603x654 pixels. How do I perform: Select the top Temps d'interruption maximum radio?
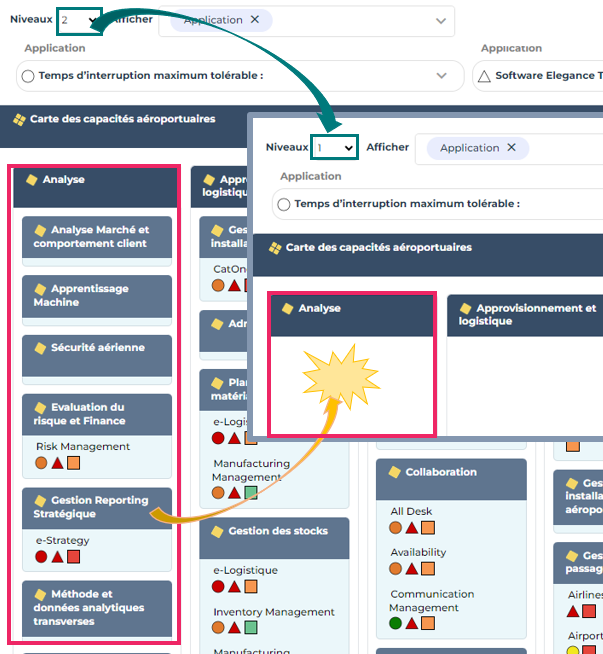tap(27, 76)
